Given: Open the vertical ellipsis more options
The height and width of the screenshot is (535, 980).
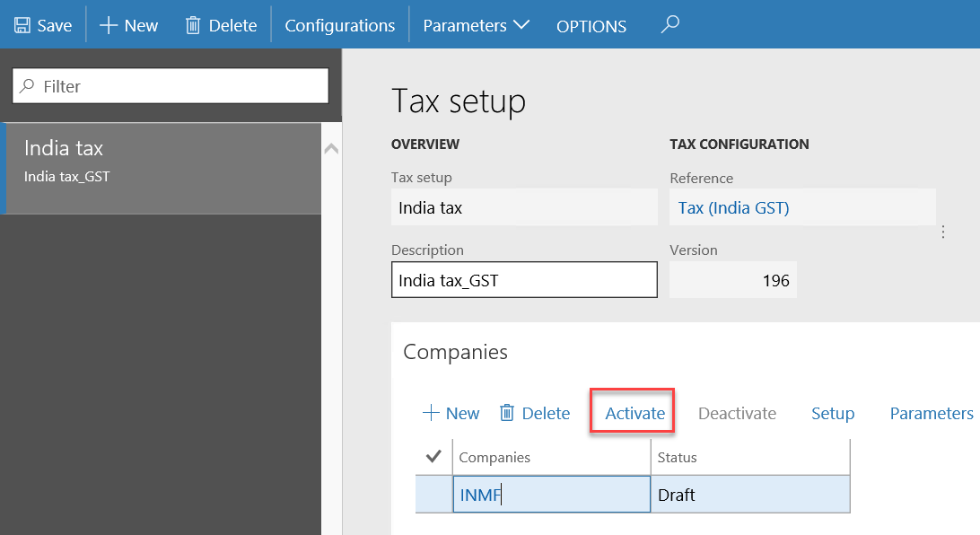Looking at the screenshot, I should coord(943,232).
